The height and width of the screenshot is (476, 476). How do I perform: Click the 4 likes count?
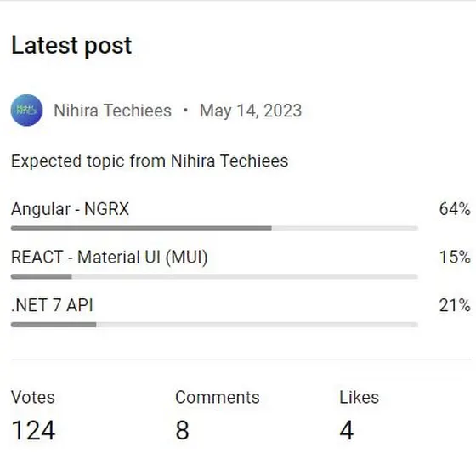(x=347, y=430)
